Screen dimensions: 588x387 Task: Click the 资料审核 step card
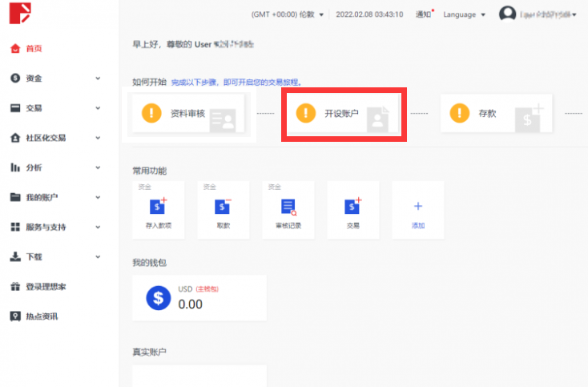click(189, 114)
